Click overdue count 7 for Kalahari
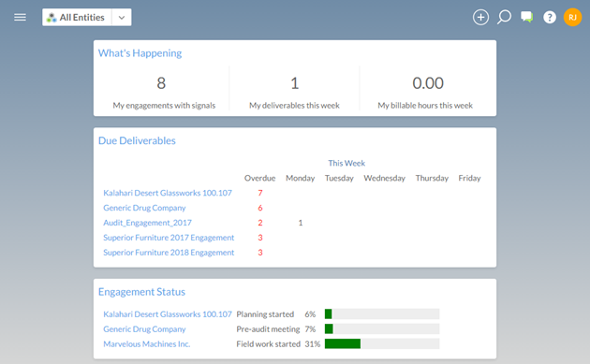590x364 pixels. coord(260,193)
